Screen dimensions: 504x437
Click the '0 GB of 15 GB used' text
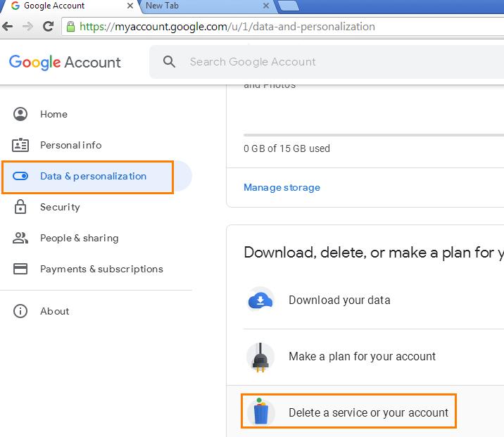point(286,148)
